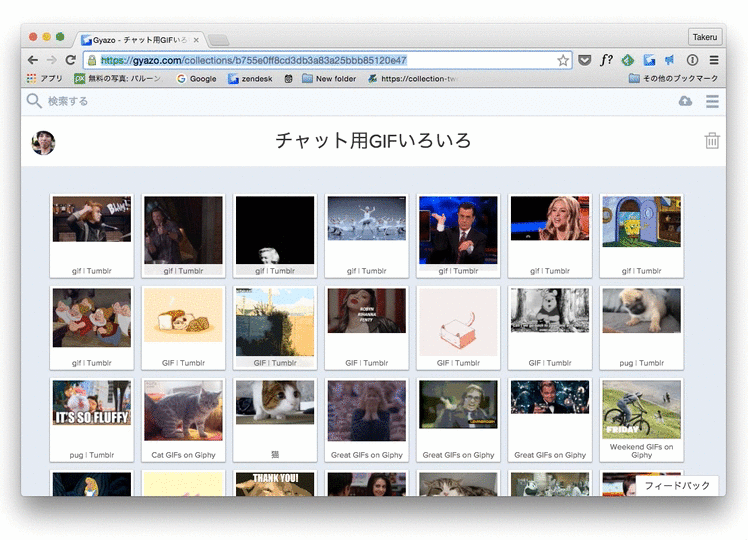
Task: Open the seven dwarfs GIF thumbnail
Action: click(92, 328)
